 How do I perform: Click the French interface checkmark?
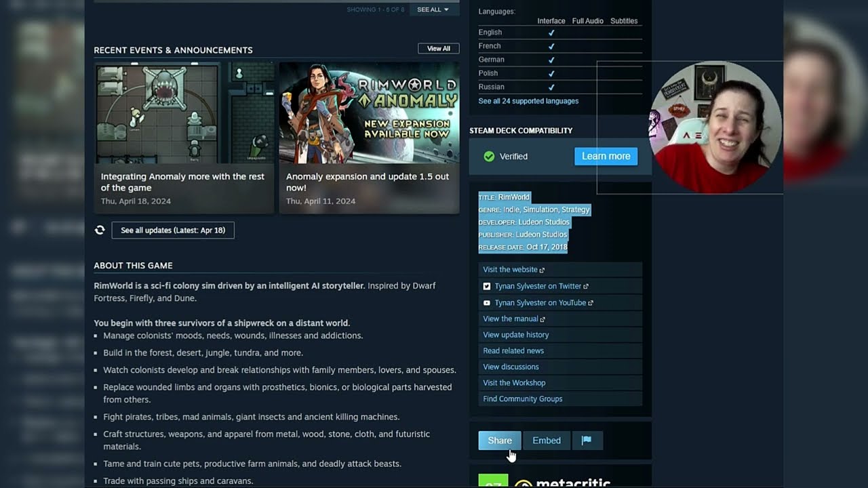551,46
